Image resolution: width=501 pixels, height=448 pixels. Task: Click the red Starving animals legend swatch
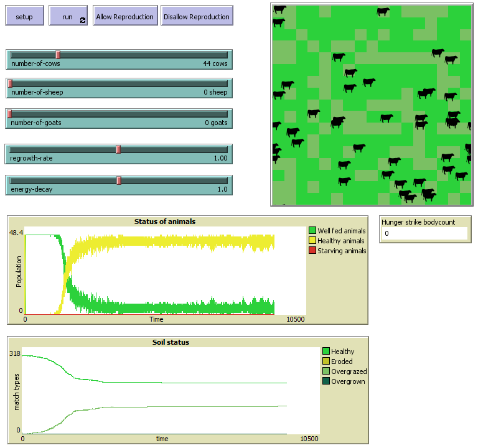312,251
